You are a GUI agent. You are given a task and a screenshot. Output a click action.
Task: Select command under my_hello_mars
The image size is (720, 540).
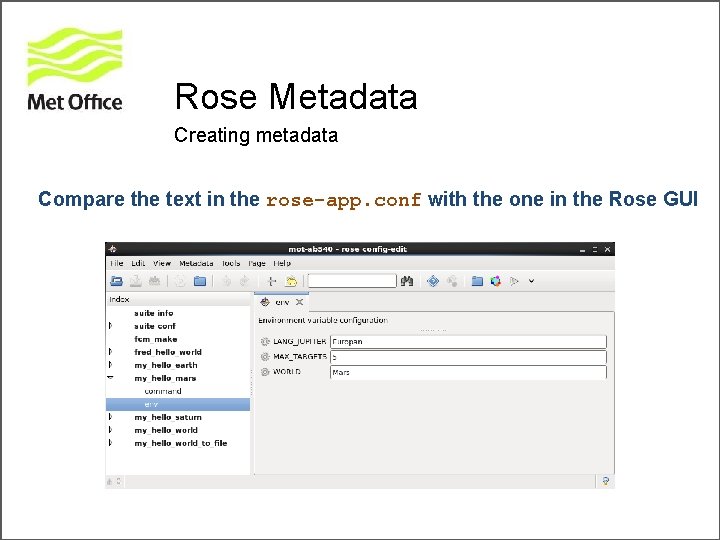point(163,391)
